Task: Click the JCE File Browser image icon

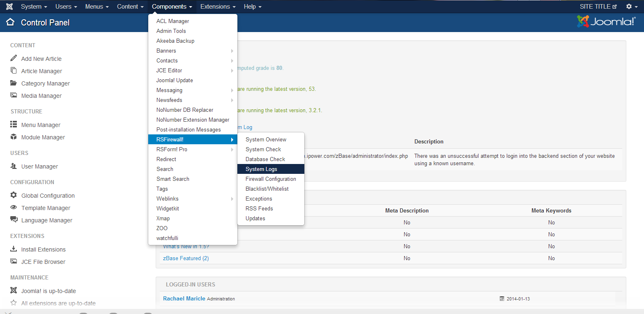Action: click(x=14, y=261)
